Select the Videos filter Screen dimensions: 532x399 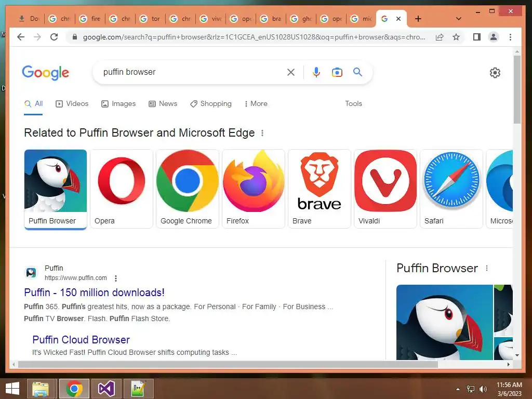tap(72, 103)
